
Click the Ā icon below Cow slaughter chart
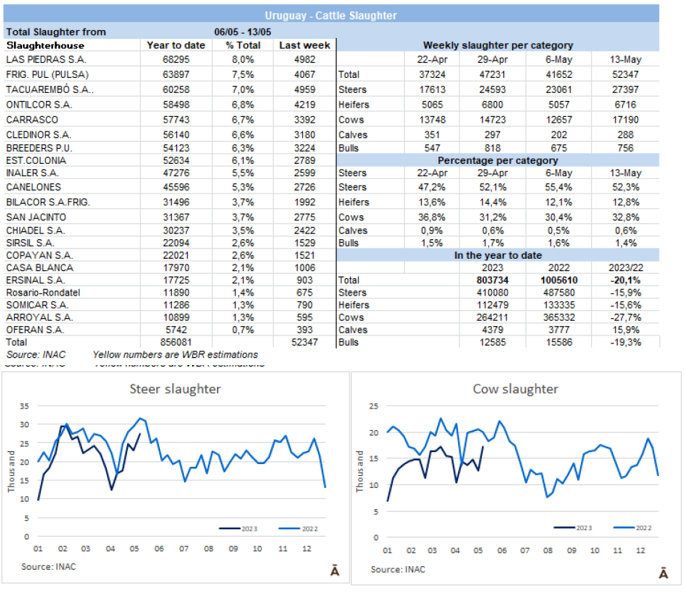pyautogui.click(x=663, y=572)
